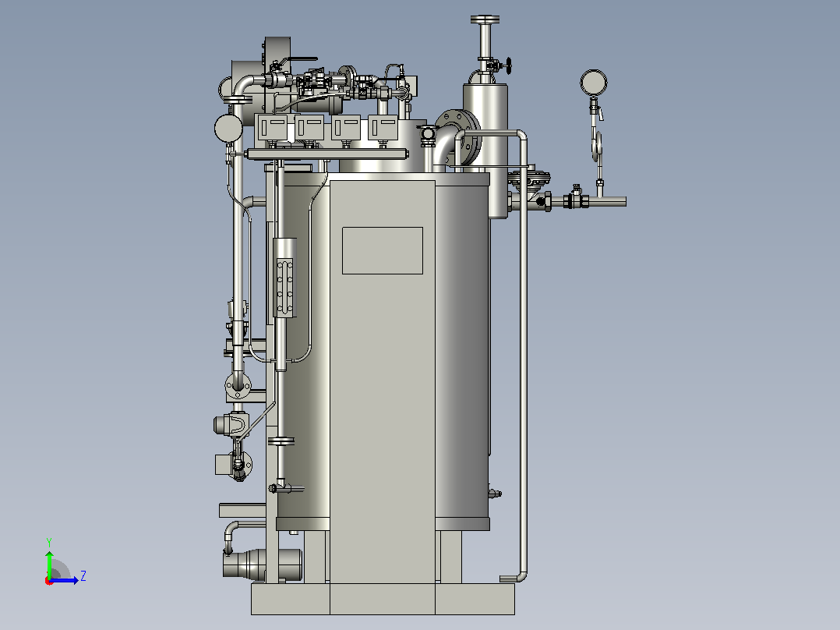The width and height of the screenshot is (840, 630).
Task: Pick the bolted sight glass level gauge
Action: pyautogui.click(x=284, y=288)
